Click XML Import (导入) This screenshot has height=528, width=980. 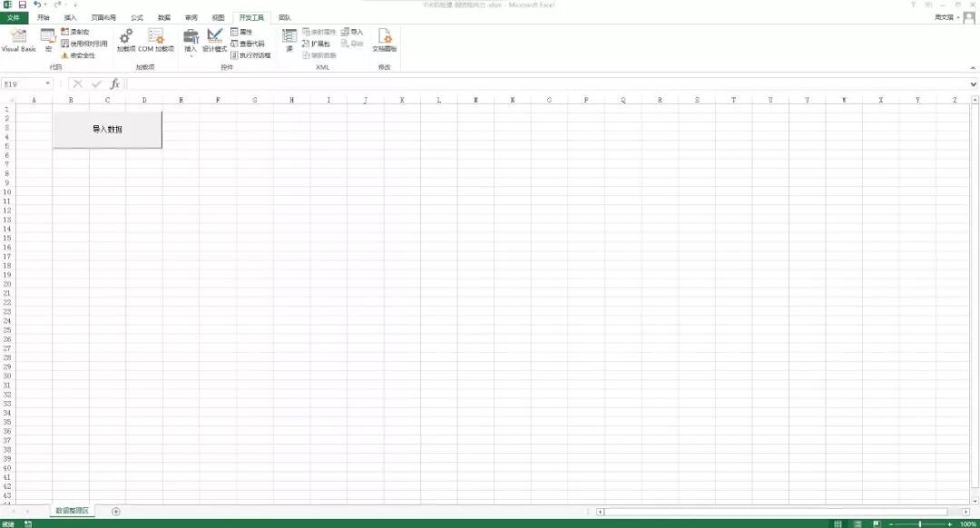(352, 32)
